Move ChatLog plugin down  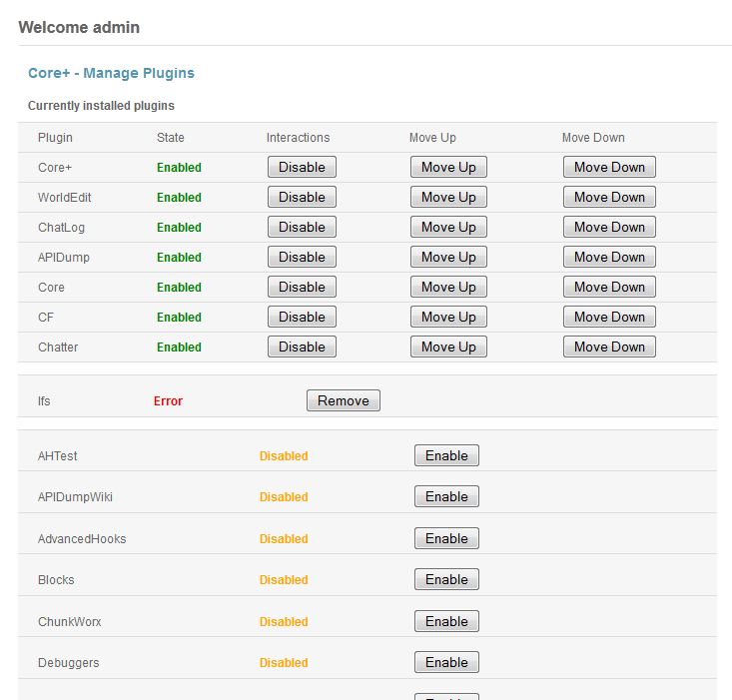pyautogui.click(x=609, y=227)
